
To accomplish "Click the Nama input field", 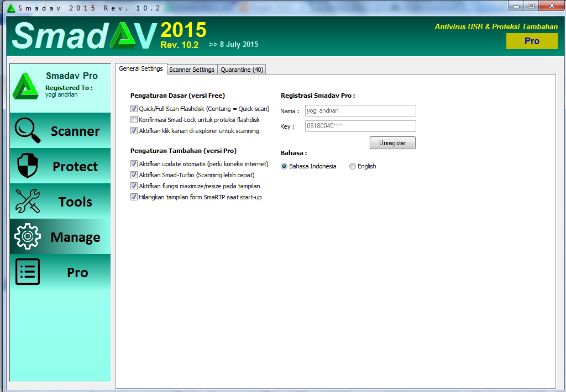I will [360, 111].
